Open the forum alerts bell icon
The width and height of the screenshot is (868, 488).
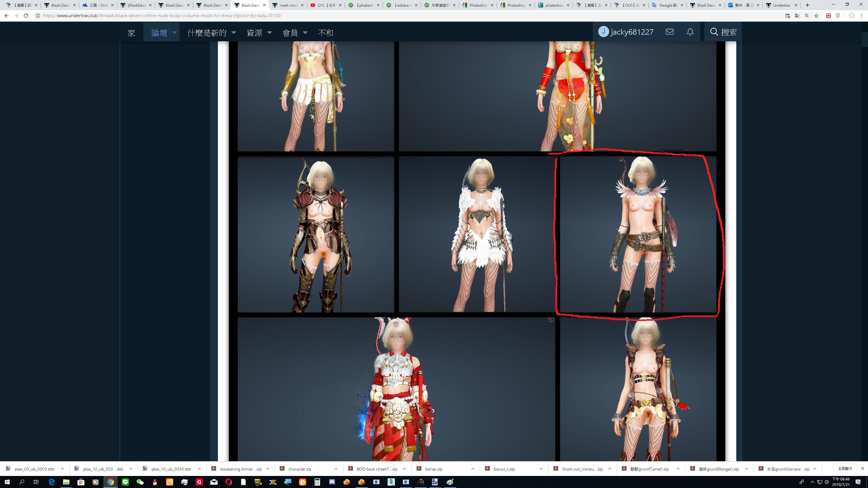click(x=690, y=32)
